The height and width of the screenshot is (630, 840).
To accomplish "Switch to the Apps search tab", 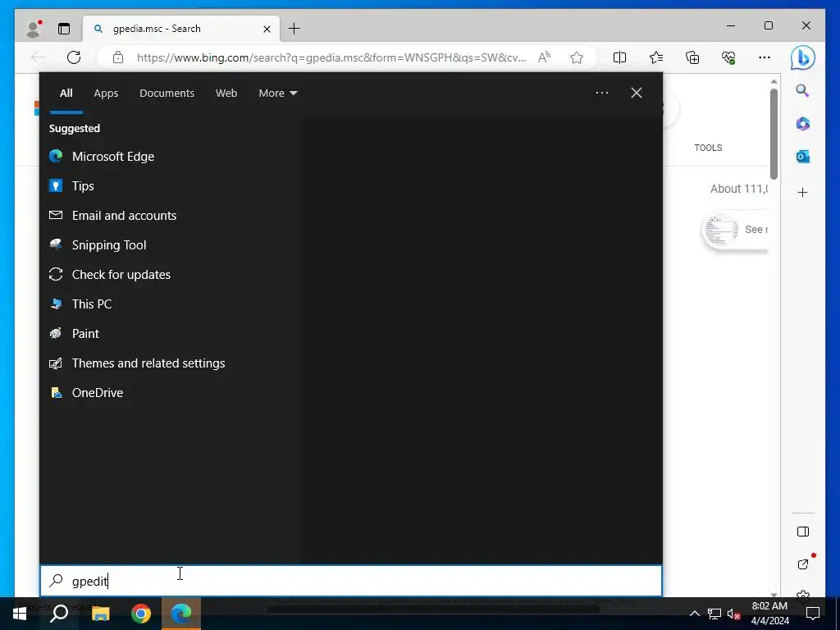I will coord(106,94).
